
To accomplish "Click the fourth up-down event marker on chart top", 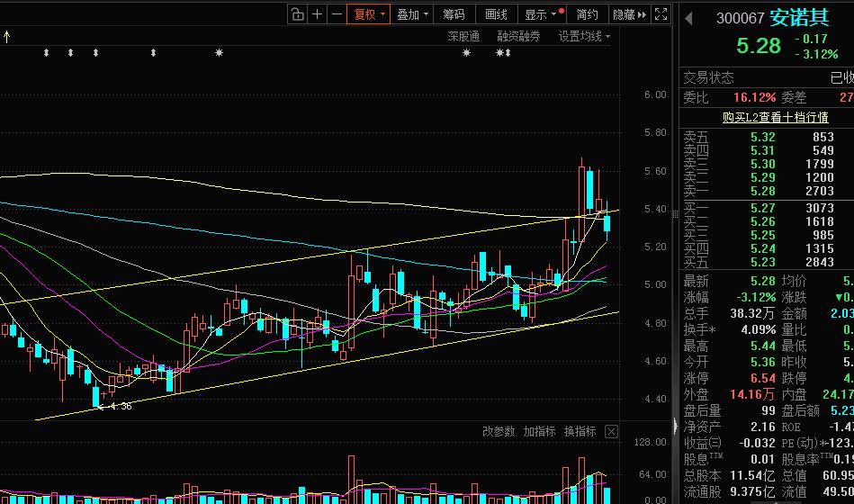I will click(x=154, y=53).
